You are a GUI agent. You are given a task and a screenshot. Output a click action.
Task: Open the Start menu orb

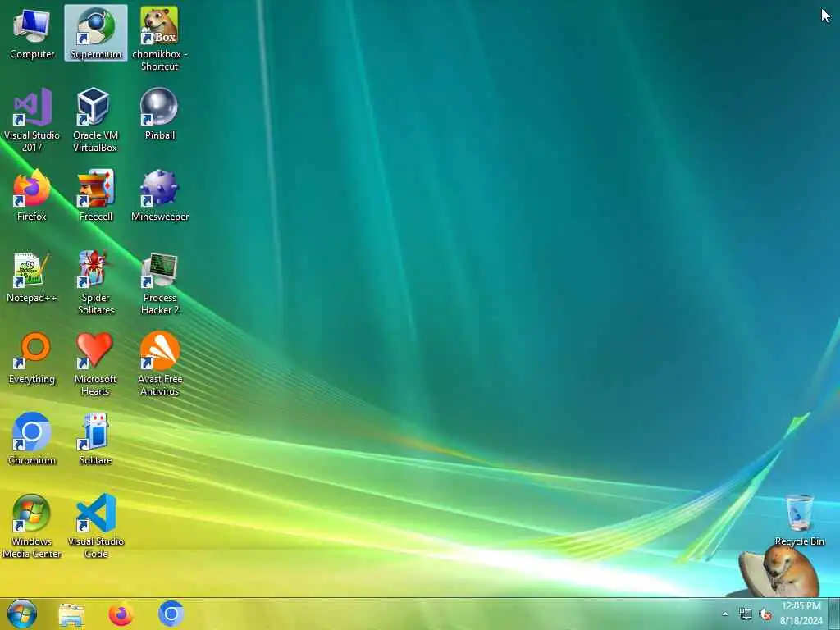[x=22, y=614]
